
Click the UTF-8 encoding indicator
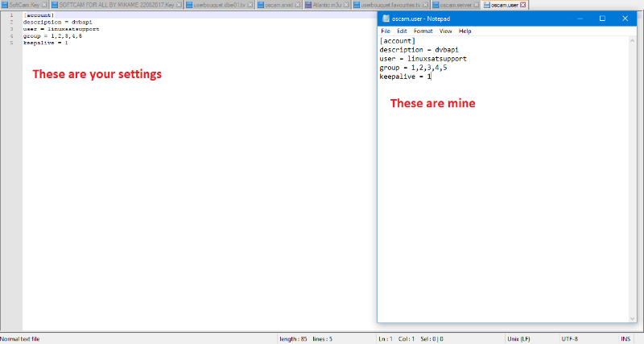(570, 339)
